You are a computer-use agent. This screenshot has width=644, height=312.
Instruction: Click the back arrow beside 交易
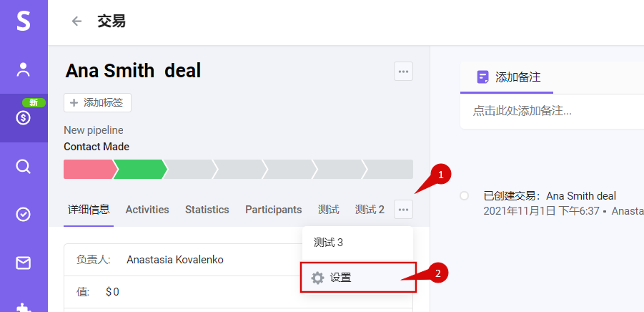coord(76,21)
